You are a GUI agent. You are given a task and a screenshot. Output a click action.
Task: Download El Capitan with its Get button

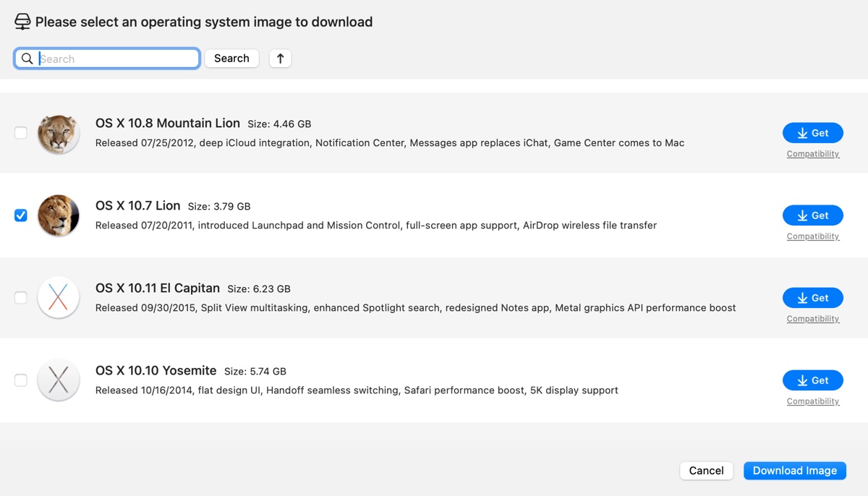pyautogui.click(x=812, y=298)
